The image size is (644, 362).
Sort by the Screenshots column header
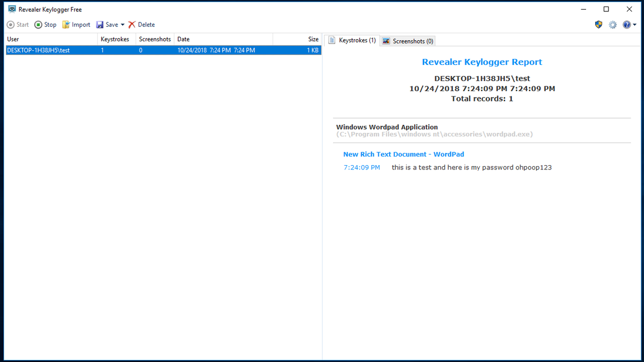tap(155, 39)
